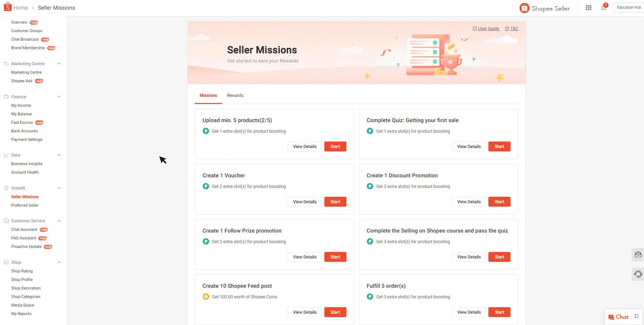The height and width of the screenshot is (325, 644).
Task: Click the Marketing Centre tag icon
Action: pos(6,63)
